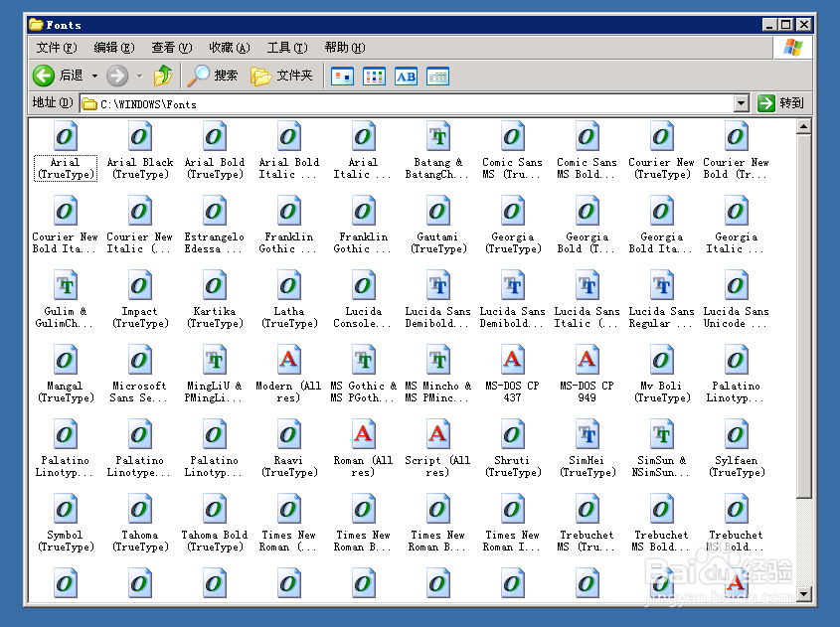The image size is (840, 627).
Task: Select the Symbol font icon
Action: [x=66, y=509]
